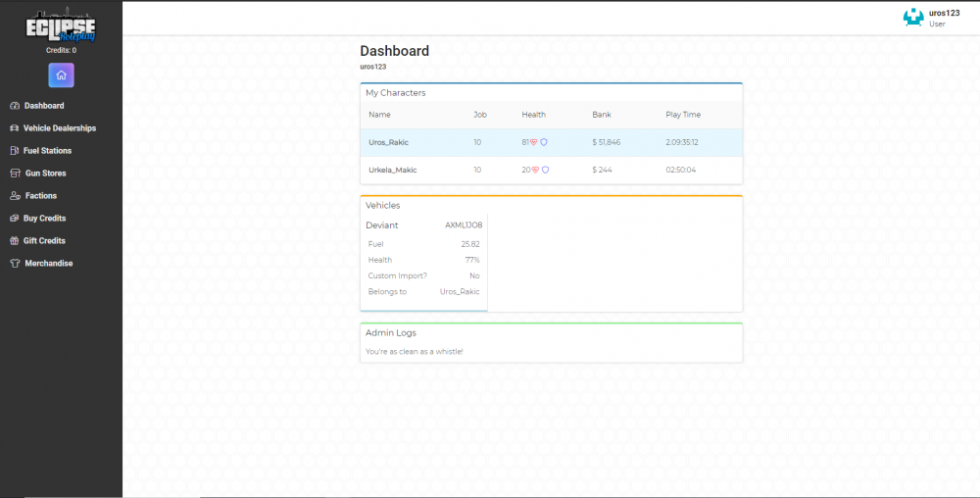Viewport: 980px width, 498px height.
Task: Click the Play Time column header
Action: (x=683, y=115)
